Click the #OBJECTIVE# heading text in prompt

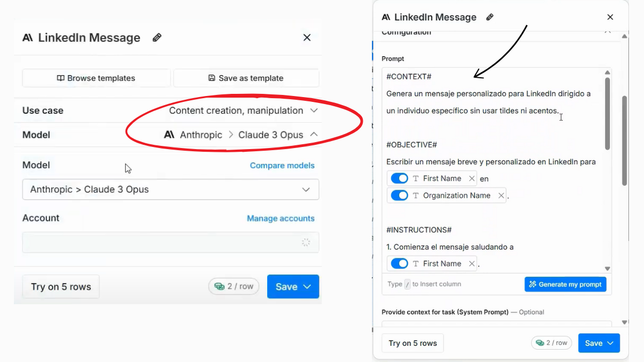click(412, 145)
